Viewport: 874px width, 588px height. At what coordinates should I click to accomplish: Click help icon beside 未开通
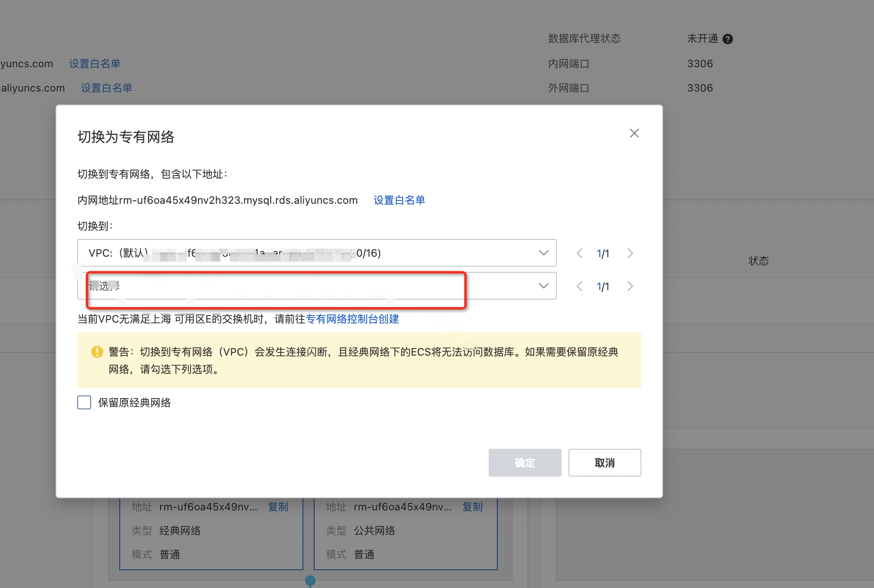(x=728, y=39)
